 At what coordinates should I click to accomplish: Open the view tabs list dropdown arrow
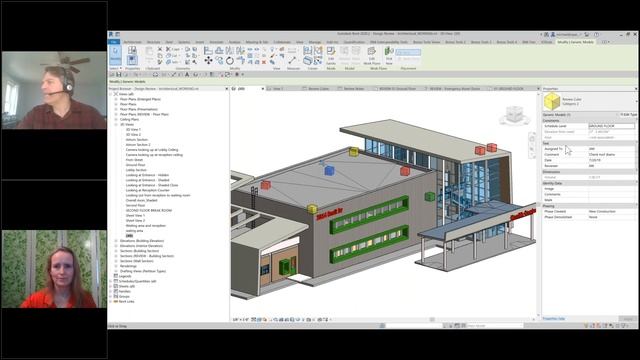(x=538, y=89)
